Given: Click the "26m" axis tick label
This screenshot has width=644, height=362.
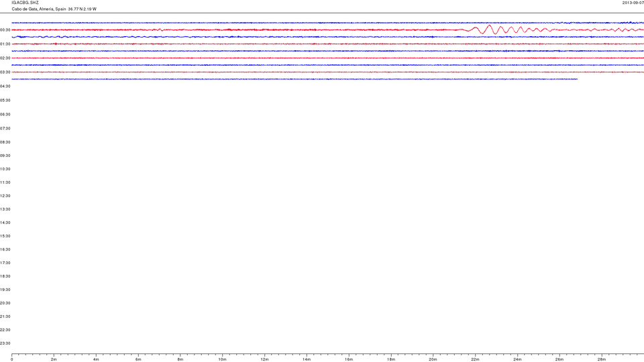Looking at the screenshot, I should pyautogui.click(x=559, y=359).
